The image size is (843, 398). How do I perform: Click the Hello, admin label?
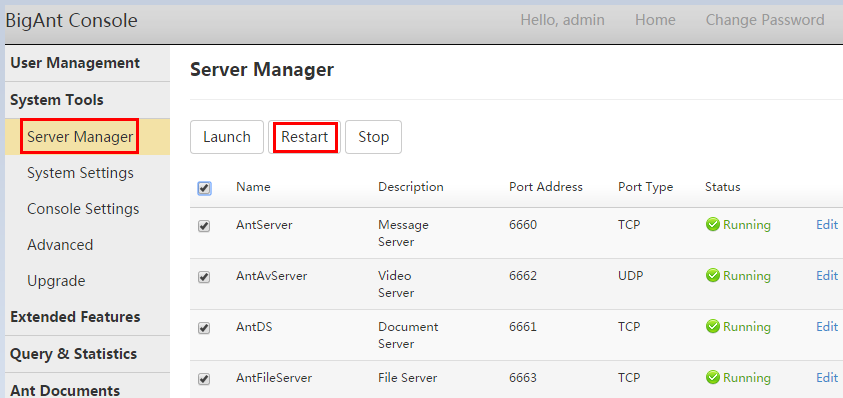[562, 20]
